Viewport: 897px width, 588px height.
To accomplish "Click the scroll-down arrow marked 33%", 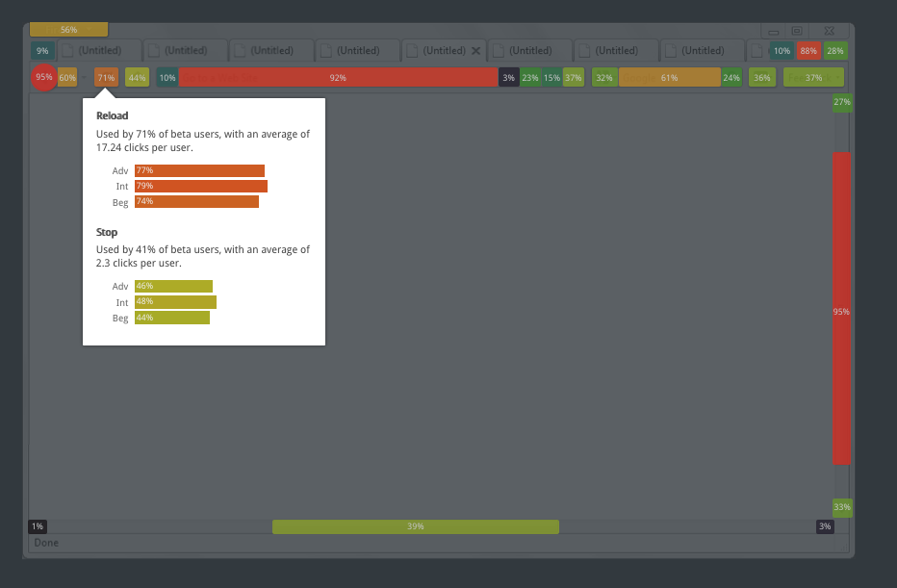I will tap(842, 507).
